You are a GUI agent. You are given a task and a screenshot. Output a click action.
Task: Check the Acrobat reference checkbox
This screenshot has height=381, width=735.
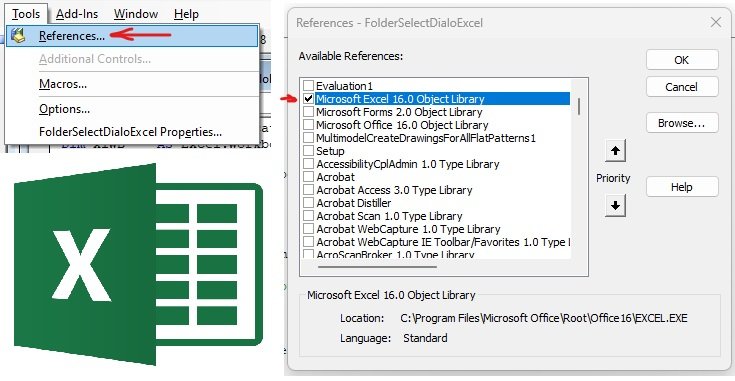[308, 177]
